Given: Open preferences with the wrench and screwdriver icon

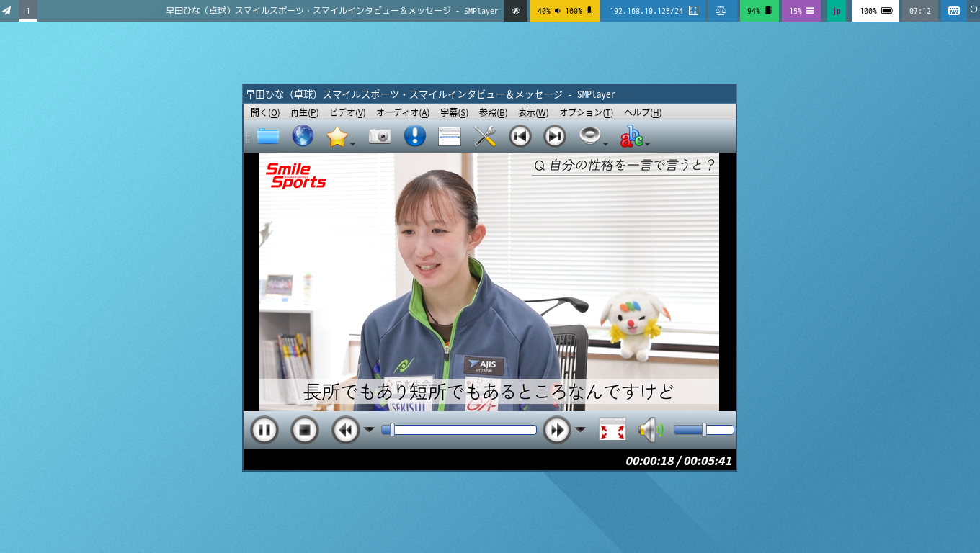Looking at the screenshot, I should pos(485,136).
